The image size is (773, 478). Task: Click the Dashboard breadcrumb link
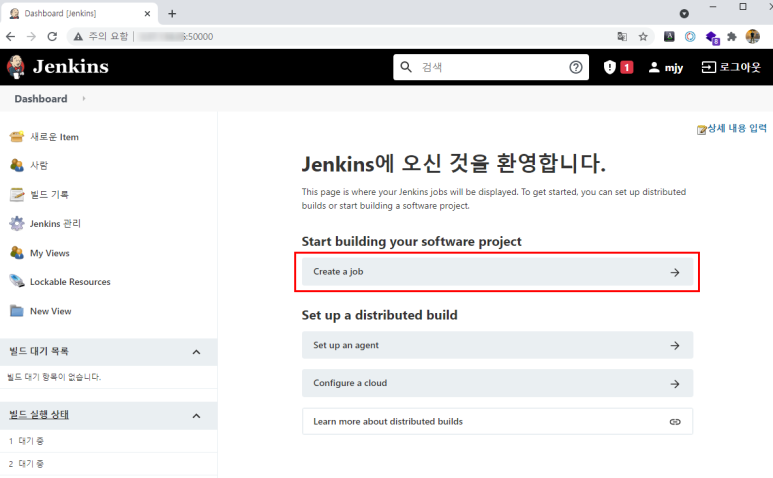(41, 99)
